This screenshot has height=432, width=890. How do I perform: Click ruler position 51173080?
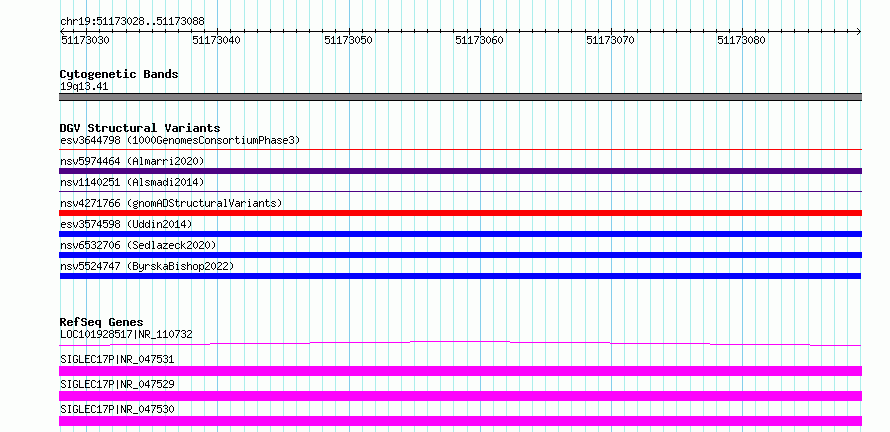coord(741,40)
